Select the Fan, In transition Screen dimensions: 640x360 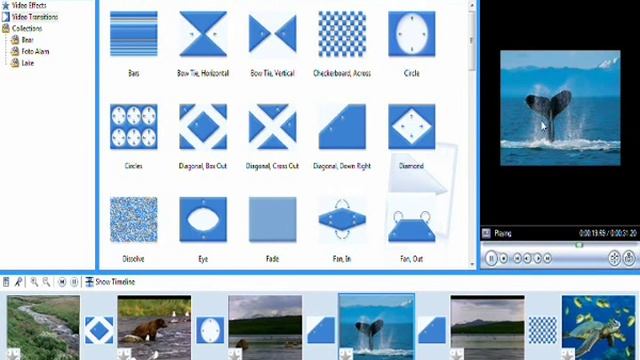click(342, 220)
